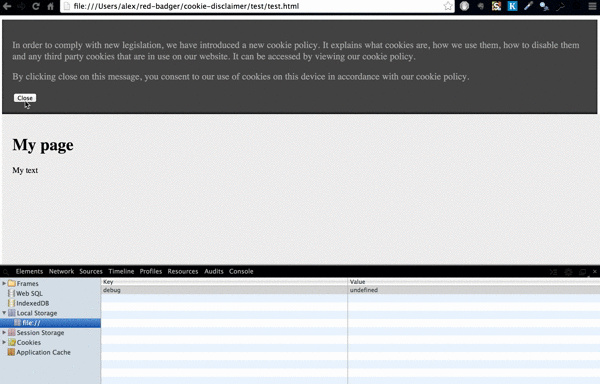Open the Network panel tab
This screenshot has width=600, height=384.
[x=61, y=271]
